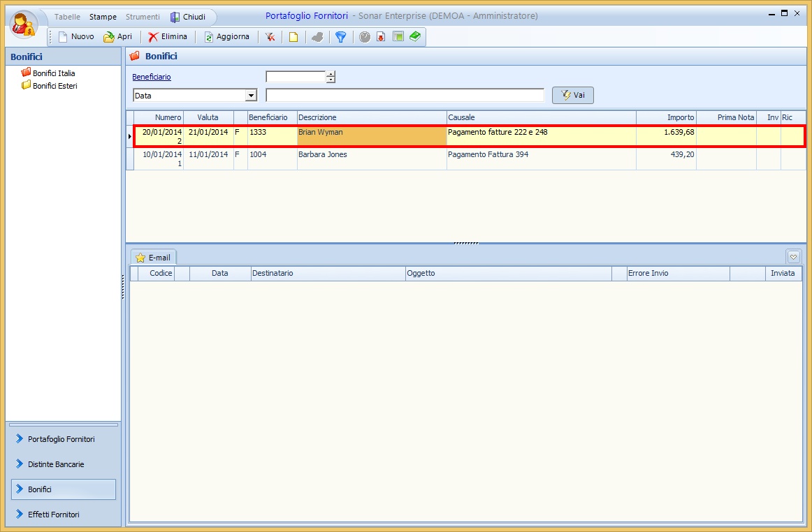Viewport: 812px width, 532px height.
Task: Switch to the E-mail tab
Action: [154, 258]
